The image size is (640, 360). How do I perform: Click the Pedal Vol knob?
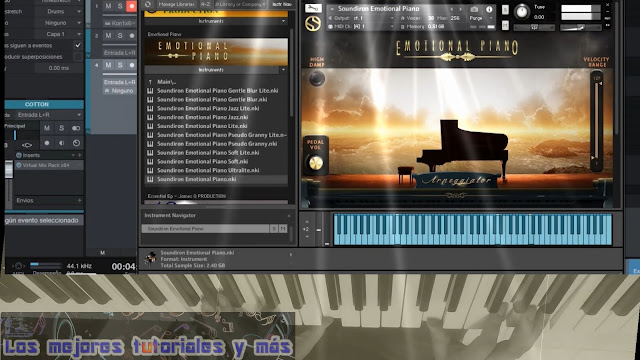pyautogui.click(x=316, y=163)
